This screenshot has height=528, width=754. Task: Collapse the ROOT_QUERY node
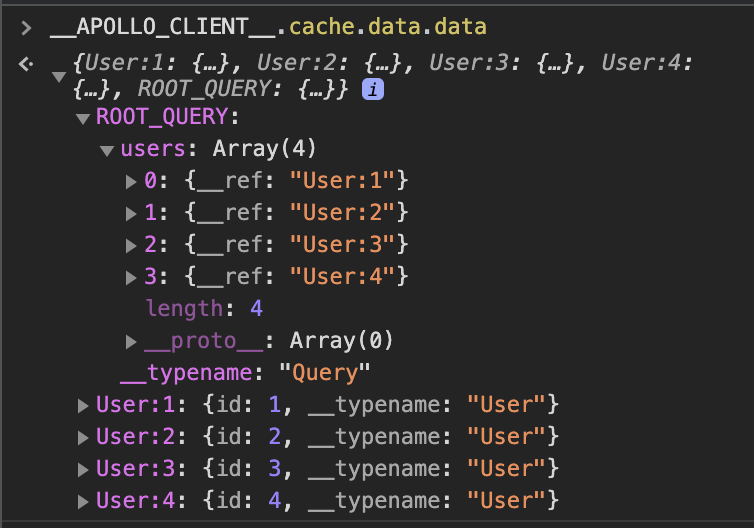pyautogui.click(x=83, y=119)
